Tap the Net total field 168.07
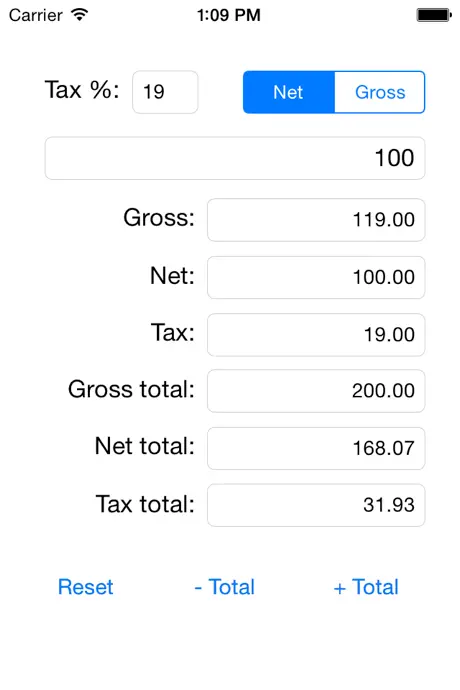This screenshot has width=460, height=690. pos(316,448)
